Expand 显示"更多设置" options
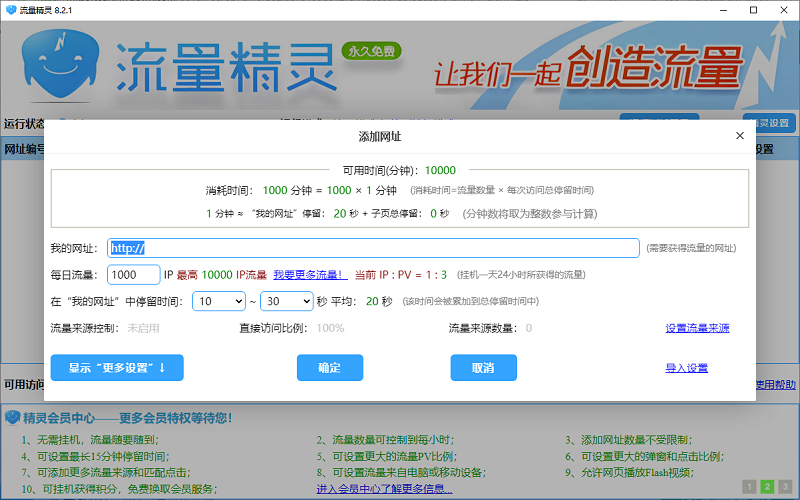Screen dimensions: 800x500 click(117, 368)
